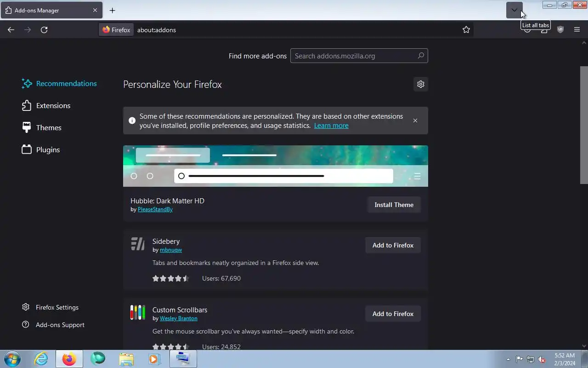
Task: Open the Recommendations category
Action: pyautogui.click(x=59, y=83)
